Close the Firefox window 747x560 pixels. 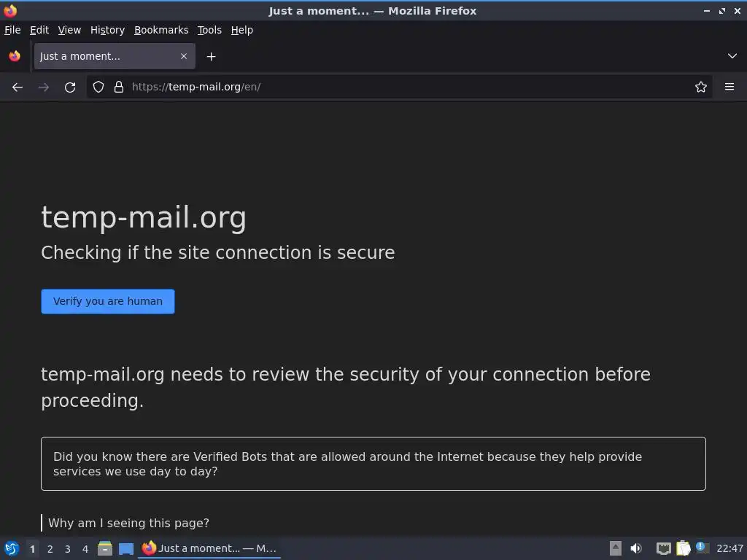tap(737, 10)
